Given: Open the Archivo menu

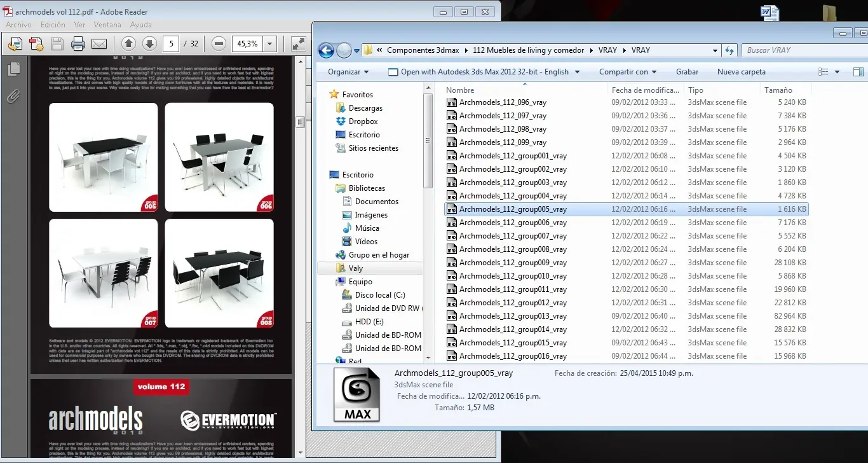Looking at the screenshot, I should 18,25.
